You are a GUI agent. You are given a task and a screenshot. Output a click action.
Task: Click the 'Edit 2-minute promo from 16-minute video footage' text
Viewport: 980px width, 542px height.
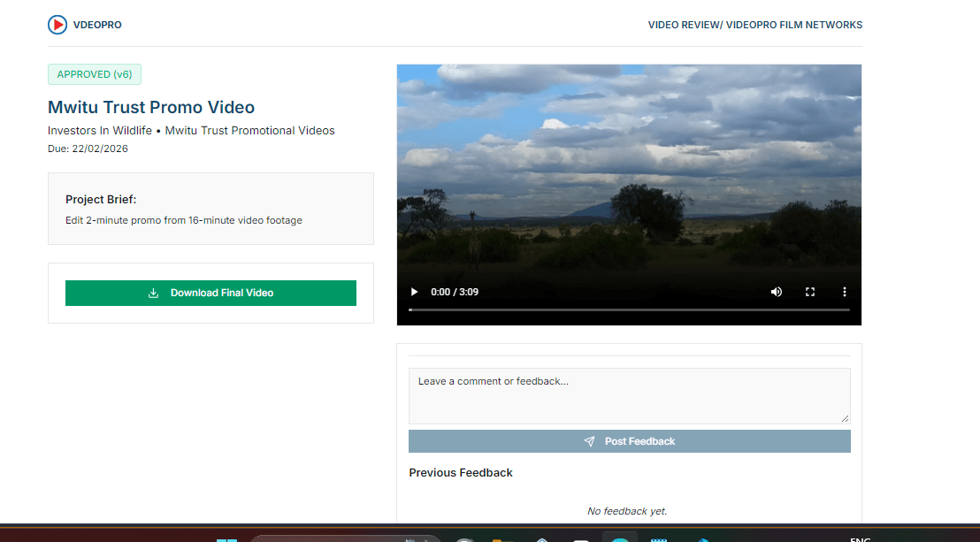point(184,221)
